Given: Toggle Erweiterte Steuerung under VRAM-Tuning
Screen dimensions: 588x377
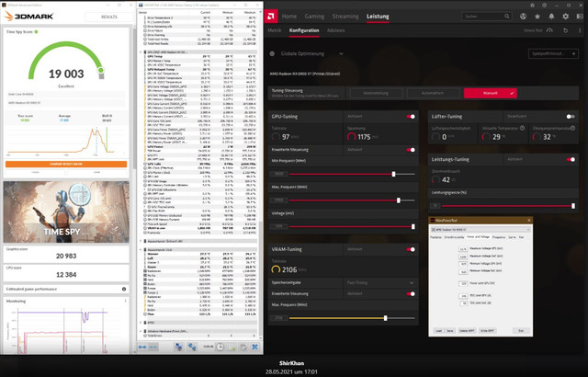Looking at the screenshot, I should coord(411,293).
